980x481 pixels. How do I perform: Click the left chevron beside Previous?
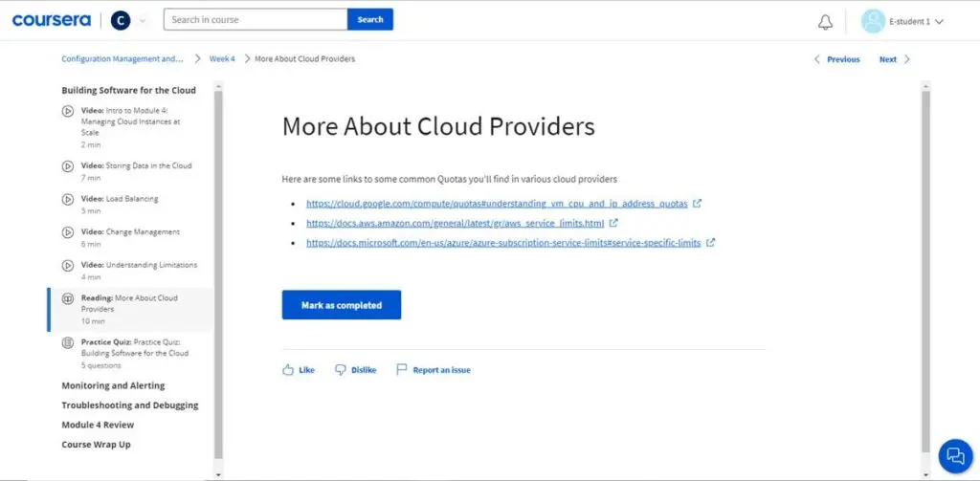(x=817, y=59)
